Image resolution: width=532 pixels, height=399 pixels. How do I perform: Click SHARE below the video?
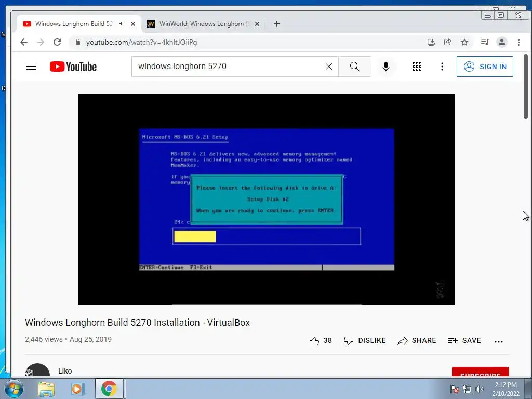(x=417, y=341)
